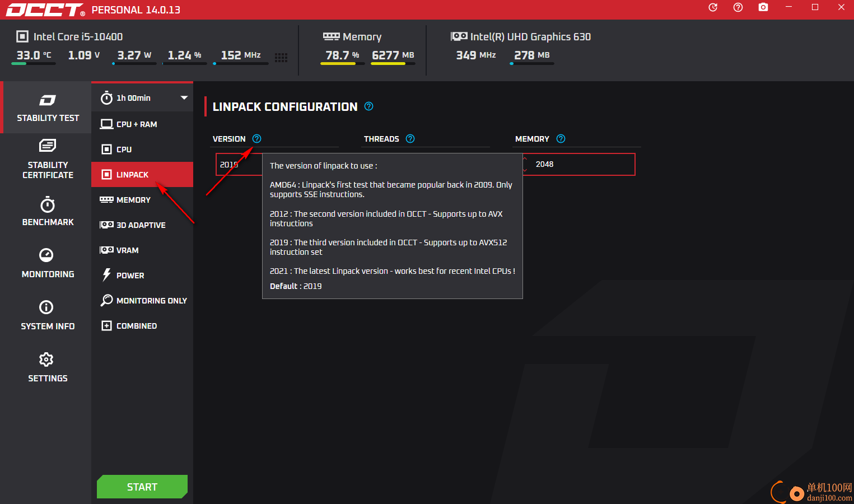Select the VRAM test
The image size is (854, 504).
[x=142, y=250]
